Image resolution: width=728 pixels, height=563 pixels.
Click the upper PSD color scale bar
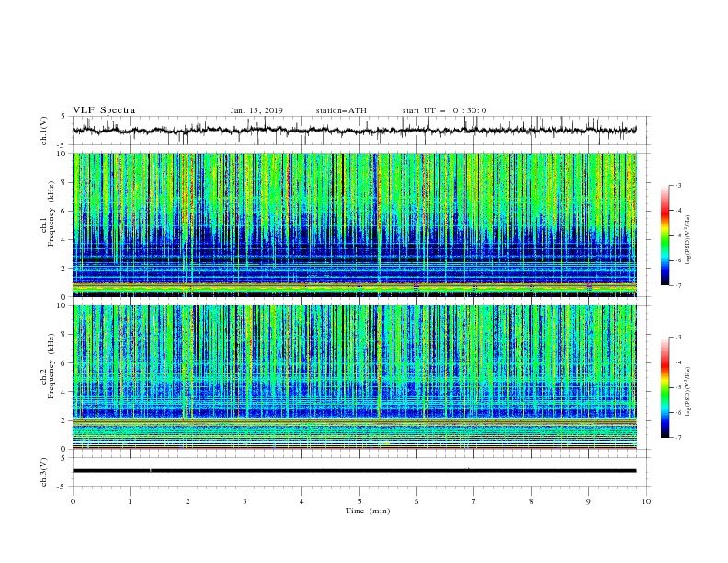point(665,235)
